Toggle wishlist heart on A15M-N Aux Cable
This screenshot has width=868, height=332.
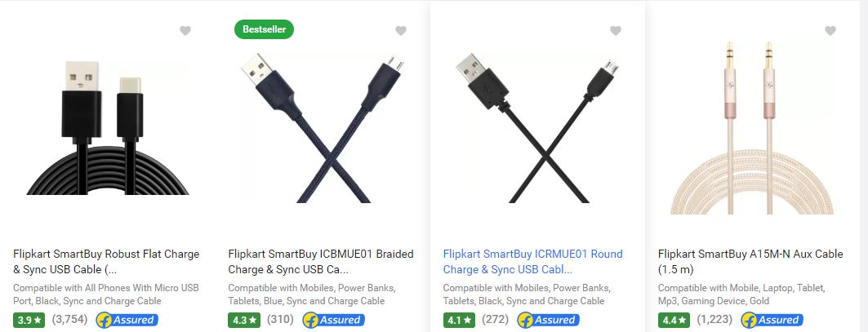click(x=830, y=31)
